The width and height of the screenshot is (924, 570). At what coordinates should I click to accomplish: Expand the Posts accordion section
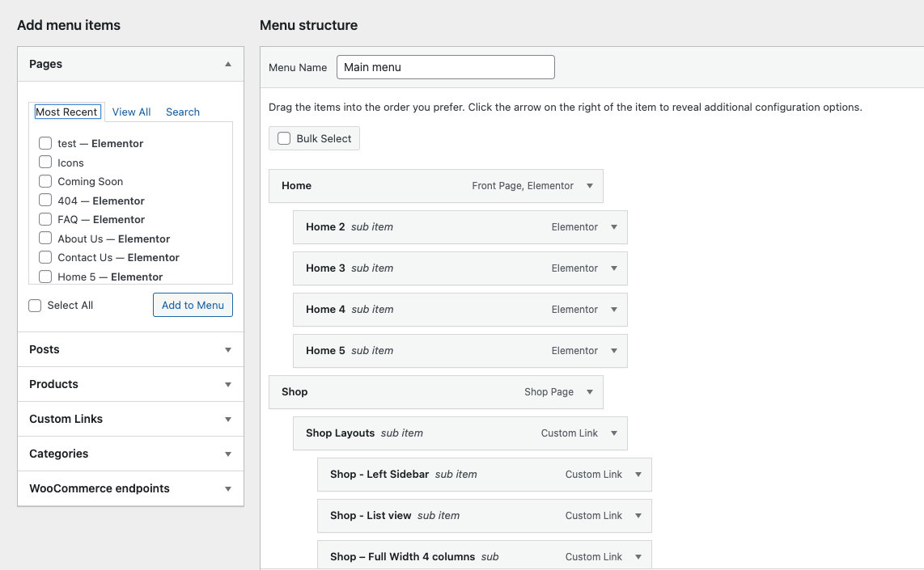pyautogui.click(x=228, y=350)
